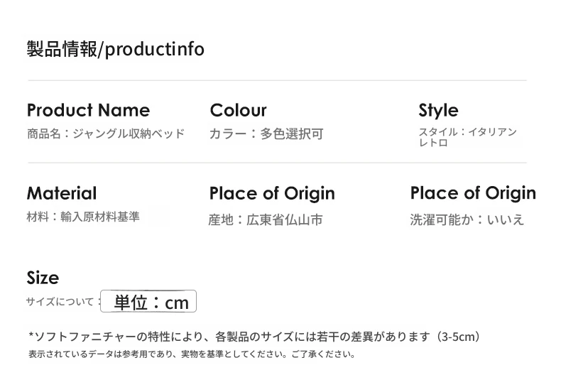Select the Product Name label

(x=88, y=110)
